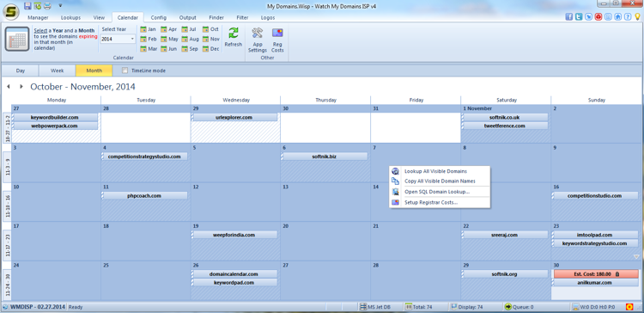Click the print icon in quick access toolbar

(x=47, y=6)
